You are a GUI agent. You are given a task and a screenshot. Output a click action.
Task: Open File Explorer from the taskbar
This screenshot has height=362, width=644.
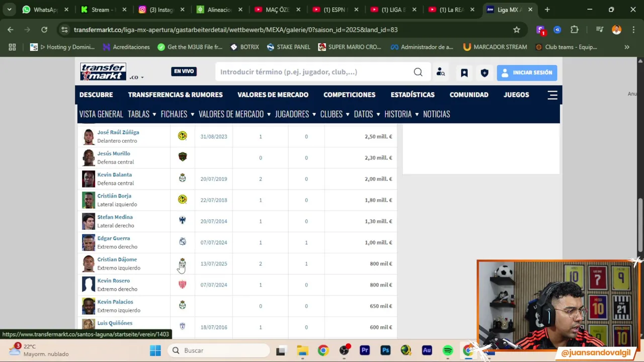click(302, 350)
